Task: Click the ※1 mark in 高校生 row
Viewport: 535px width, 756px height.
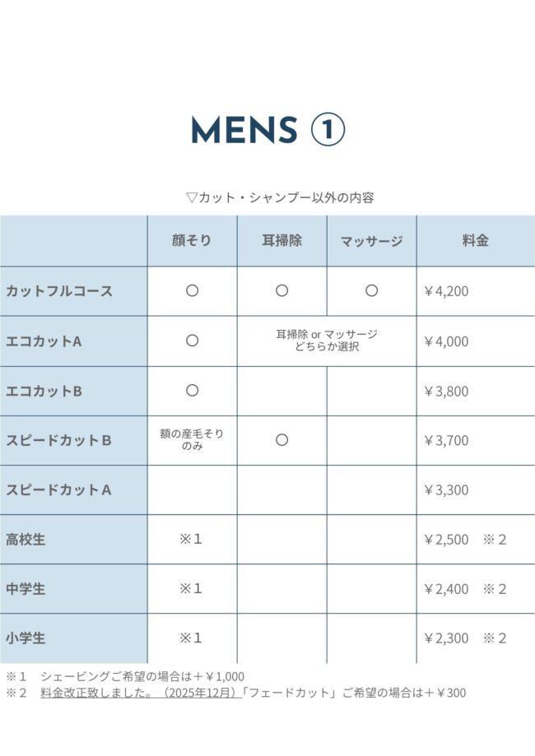Action: 191,540
